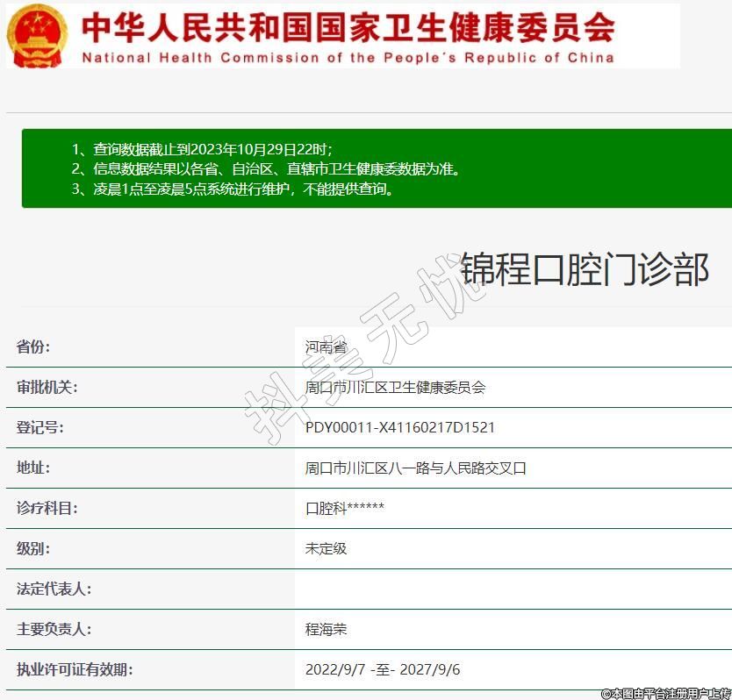Select the query data cutoff notice line
The height and width of the screenshot is (700, 732).
202,149
